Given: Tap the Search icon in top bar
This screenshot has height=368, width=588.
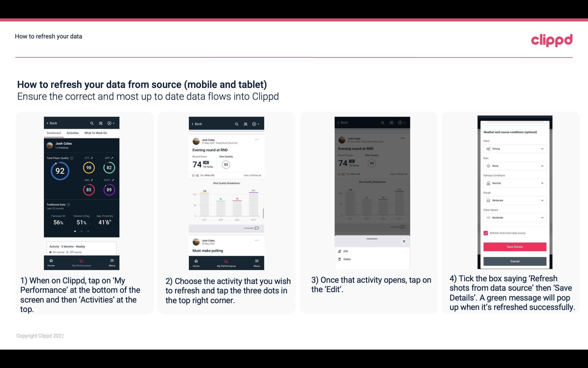Looking at the screenshot, I should tap(92, 123).
